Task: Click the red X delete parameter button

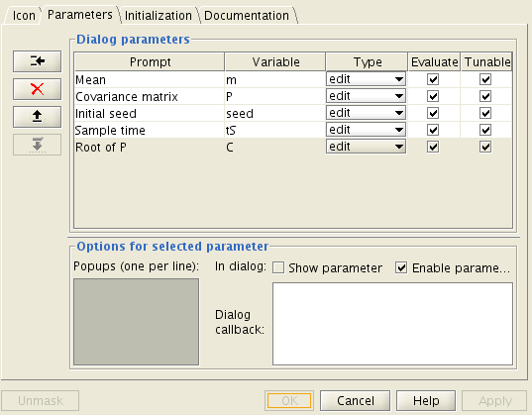Action: [38, 89]
